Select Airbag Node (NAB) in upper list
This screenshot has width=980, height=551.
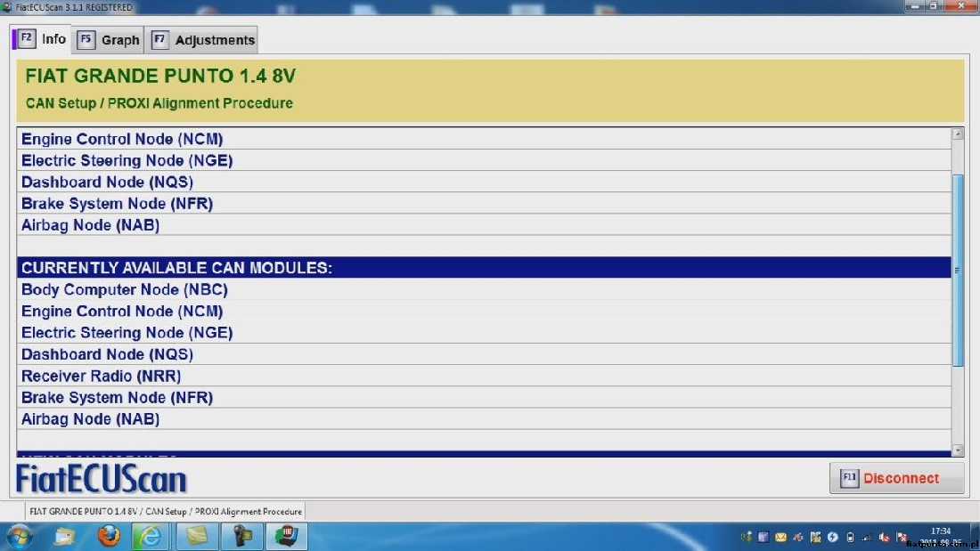coord(484,225)
